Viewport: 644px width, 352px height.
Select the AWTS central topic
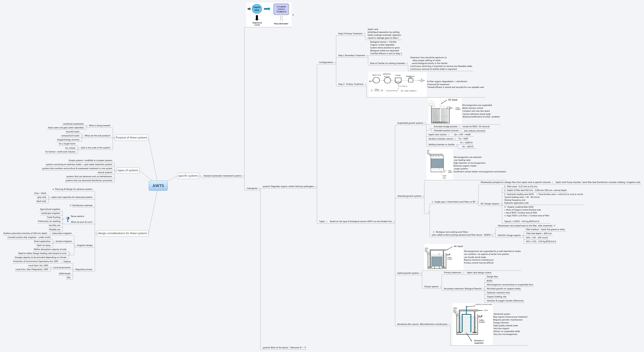(x=158, y=186)
